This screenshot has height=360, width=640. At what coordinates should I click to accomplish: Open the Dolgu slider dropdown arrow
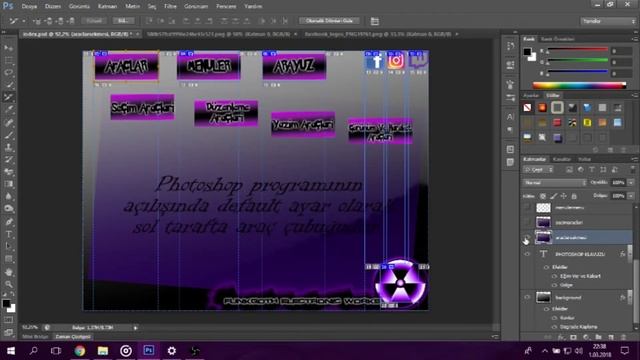[x=631, y=196]
